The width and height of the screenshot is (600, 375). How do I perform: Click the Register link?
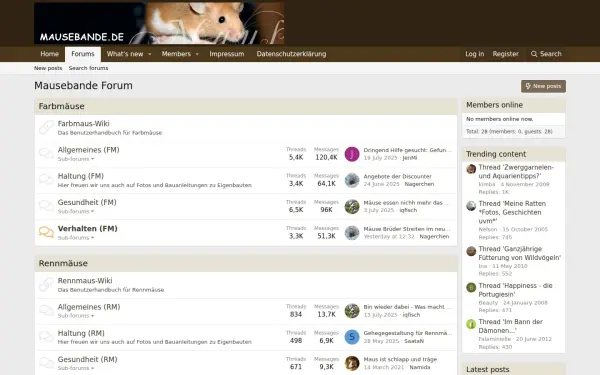coord(505,54)
